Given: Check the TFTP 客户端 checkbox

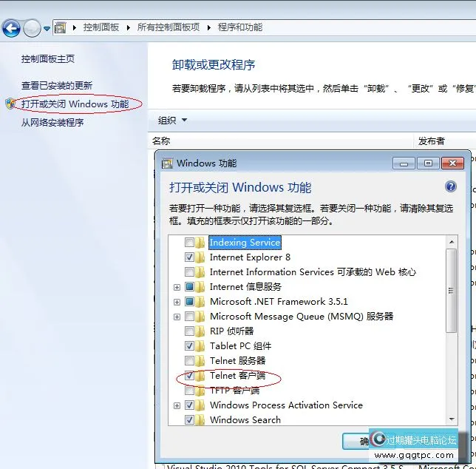Looking at the screenshot, I should tap(189, 391).
